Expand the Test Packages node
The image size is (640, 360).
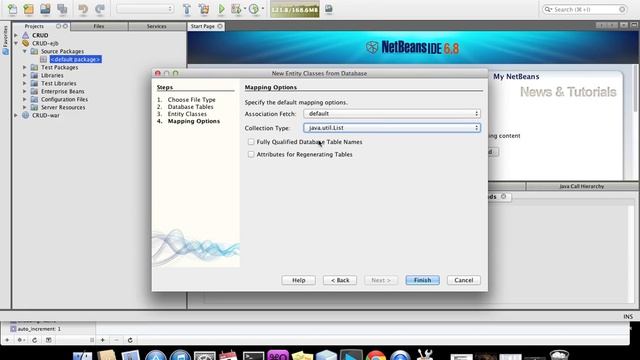[25, 67]
